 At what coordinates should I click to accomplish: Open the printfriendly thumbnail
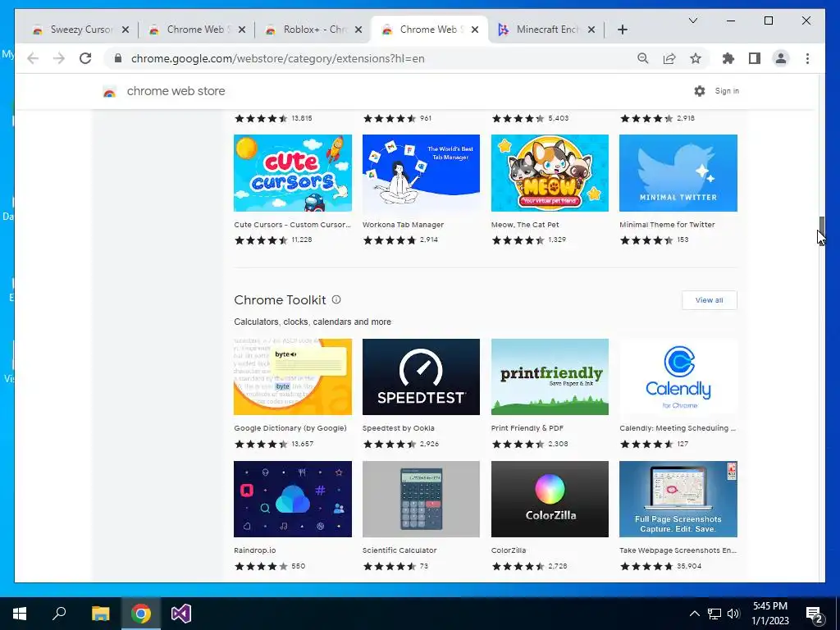550,377
